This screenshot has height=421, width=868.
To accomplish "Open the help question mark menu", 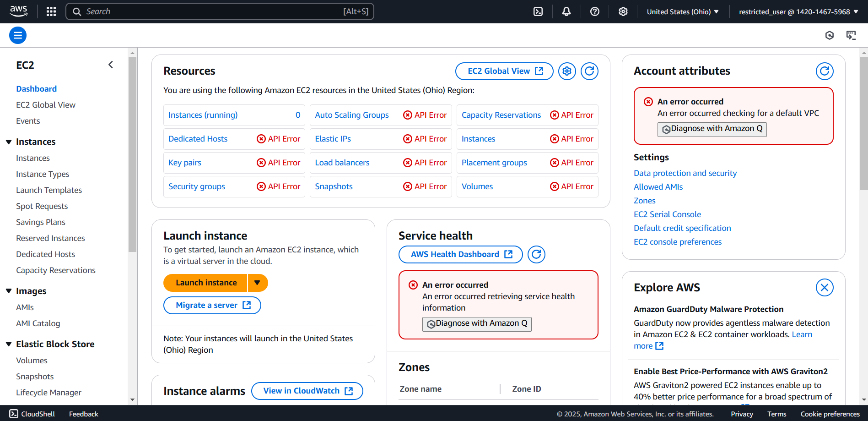I will (595, 11).
